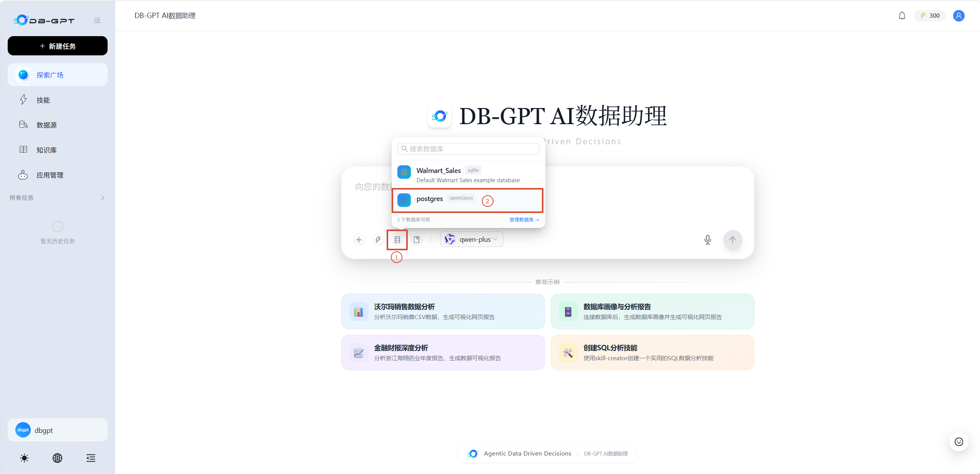Click the smiley feedback floating button
The height and width of the screenshot is (474, 980).
pyautogui.click(x=958, y=441)
